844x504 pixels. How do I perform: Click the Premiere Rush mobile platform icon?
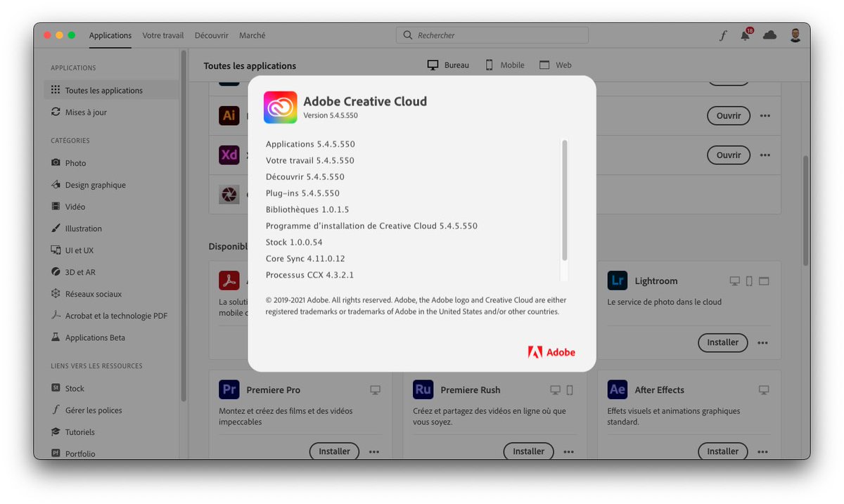pos(570,390)
